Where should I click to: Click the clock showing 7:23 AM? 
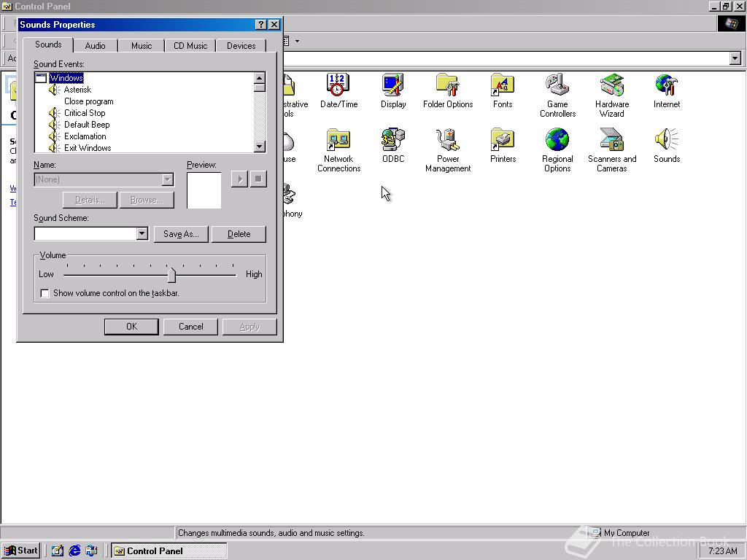(722, 551)
